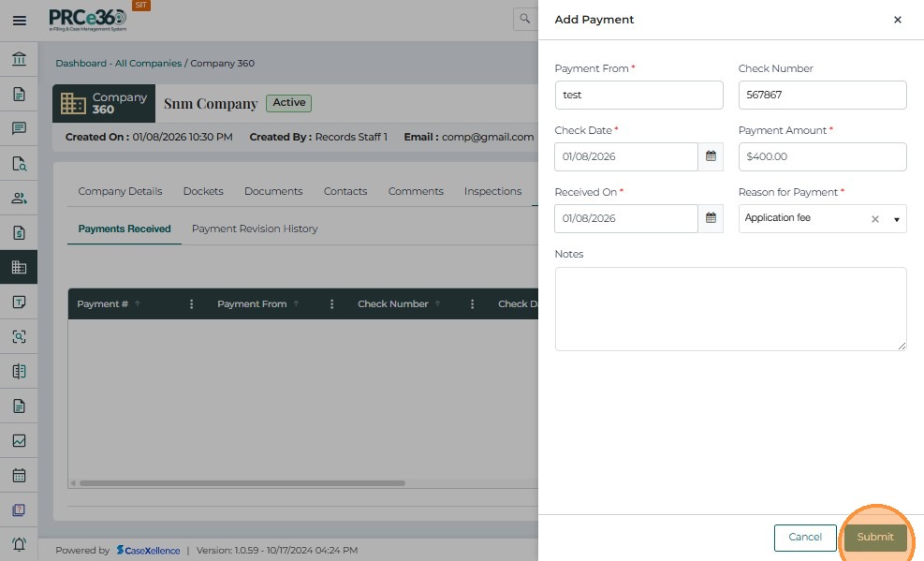Image resolution: width=924 pixels, height=561 pixels.
Task: Open the Dockets tab
Action: pyautogui.click(x=203, y=191)
